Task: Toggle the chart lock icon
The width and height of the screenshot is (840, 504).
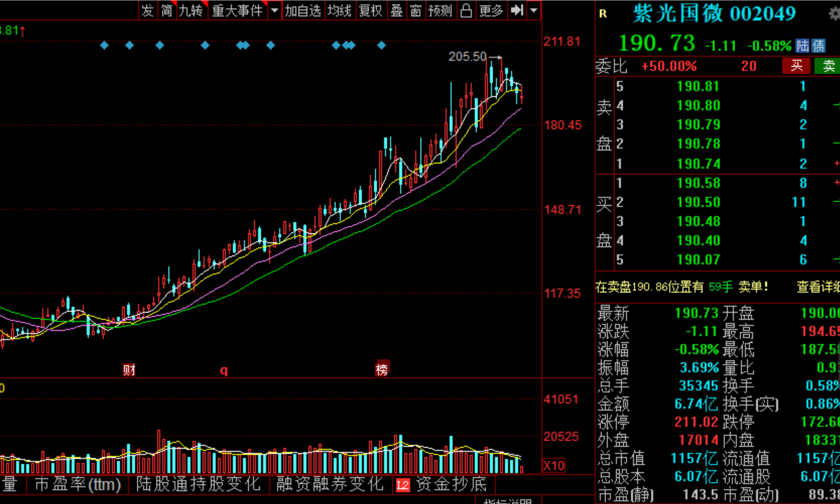Action: click(466, 10)
